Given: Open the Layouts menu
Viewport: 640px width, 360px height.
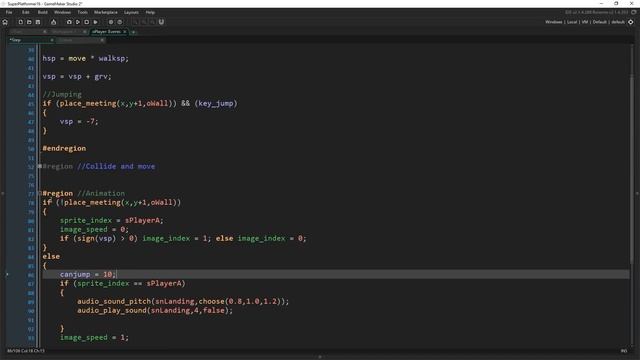Looking at the screenshot, I should (131, 12).
